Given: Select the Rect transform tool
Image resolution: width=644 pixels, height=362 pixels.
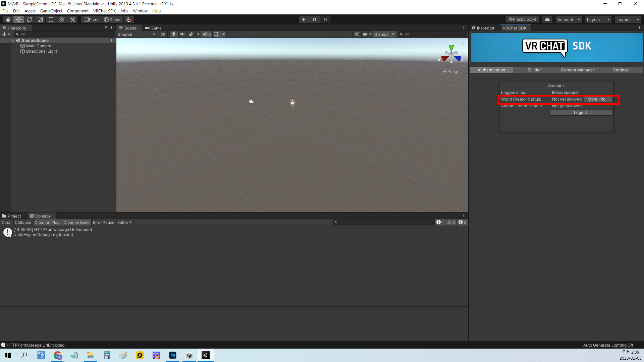Looking at the screenshot, I should point(51,19).
